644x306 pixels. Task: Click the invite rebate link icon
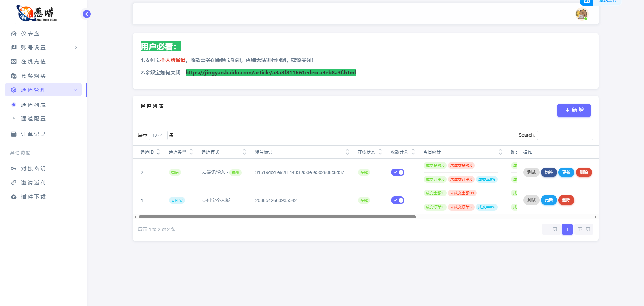(14, 183)
